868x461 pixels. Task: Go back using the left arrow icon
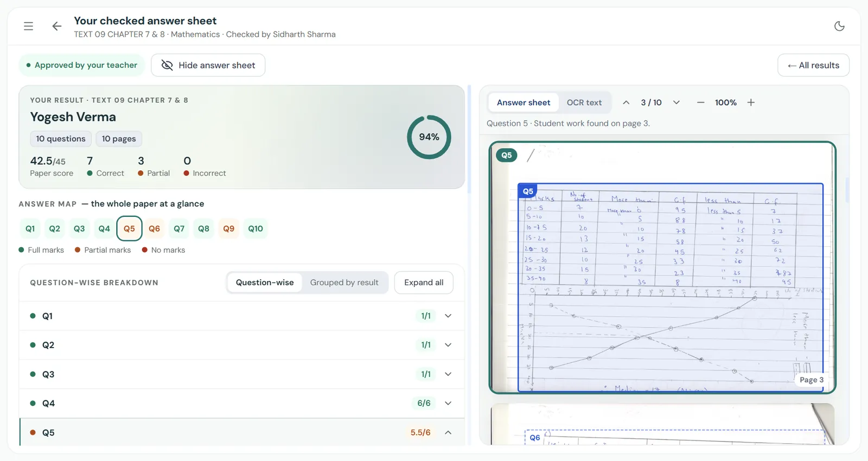pos(57,26)
